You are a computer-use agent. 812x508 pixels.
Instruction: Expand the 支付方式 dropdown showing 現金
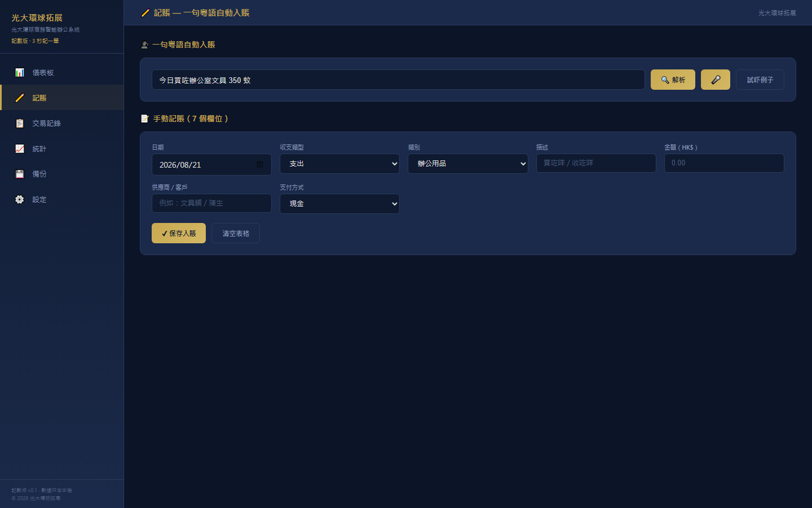(x=339, y=204)
